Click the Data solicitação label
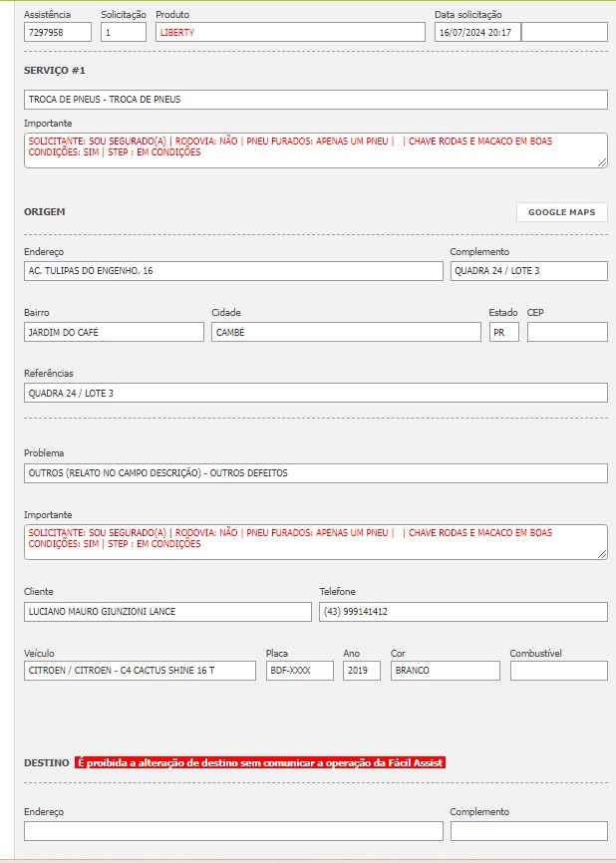 (467, 15)
